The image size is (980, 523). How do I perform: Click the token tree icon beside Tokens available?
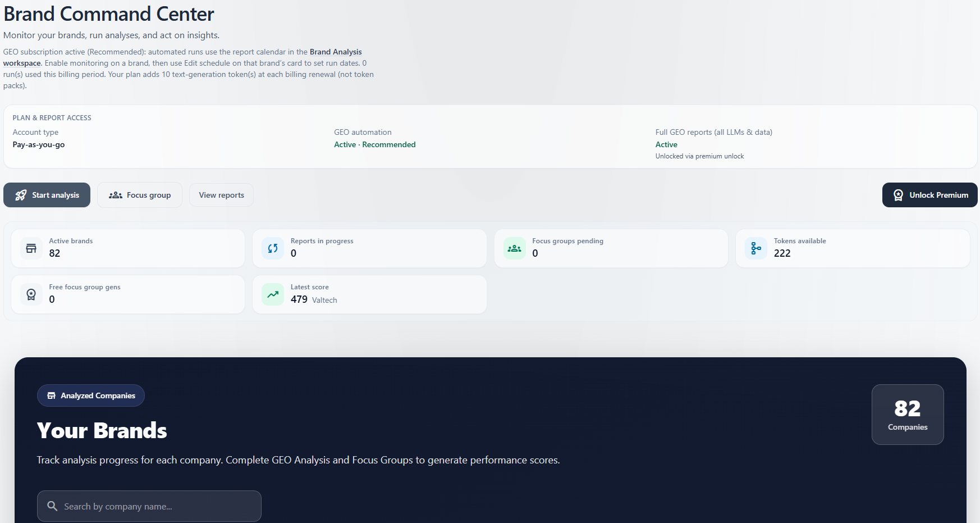tap(756, 248)
